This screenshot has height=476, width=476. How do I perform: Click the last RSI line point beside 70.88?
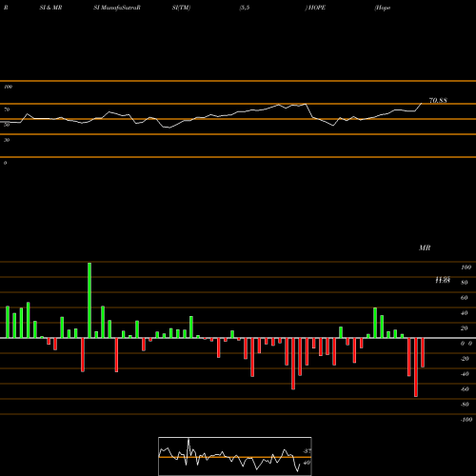pyautogui.click(x=422, y=104)
